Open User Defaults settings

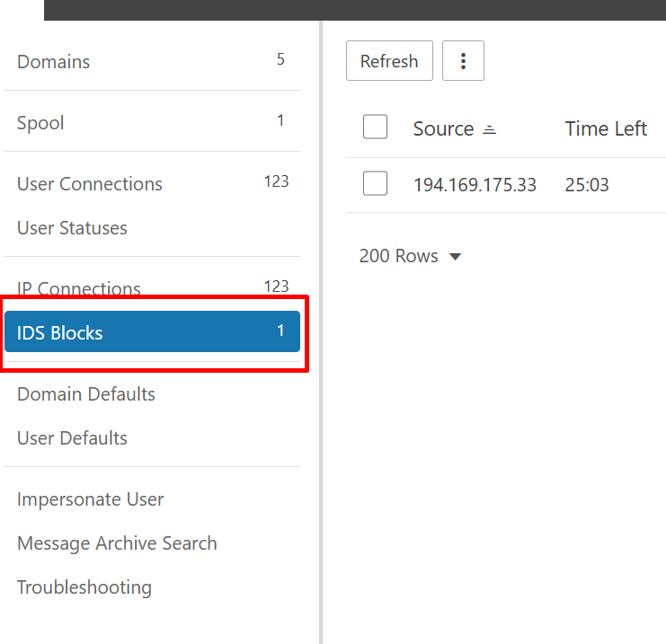point(72,438)
